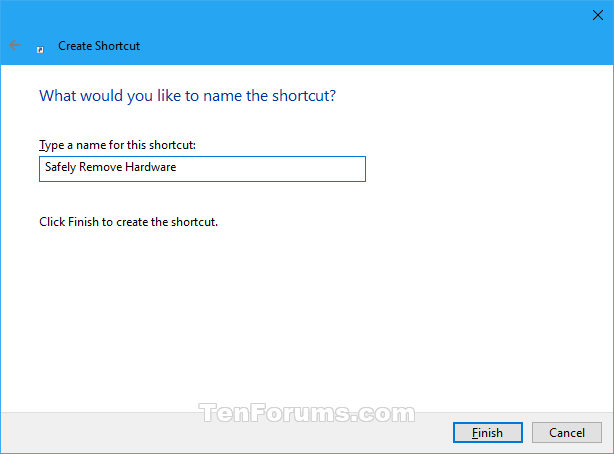Click the 'Type a name for this shortcut' label
This screenshot has width=614, height=454.
tap(117, 145)
